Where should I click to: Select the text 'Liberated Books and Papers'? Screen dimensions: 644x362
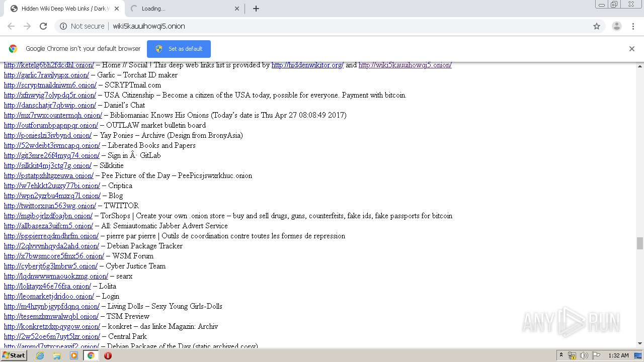(151, 145)
